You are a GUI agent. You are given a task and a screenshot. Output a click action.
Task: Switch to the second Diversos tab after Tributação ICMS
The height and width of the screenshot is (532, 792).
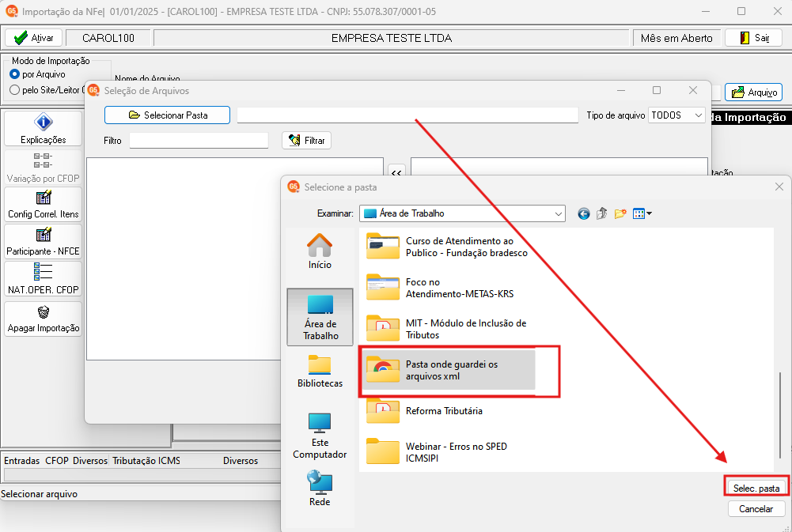pos(241,461)
